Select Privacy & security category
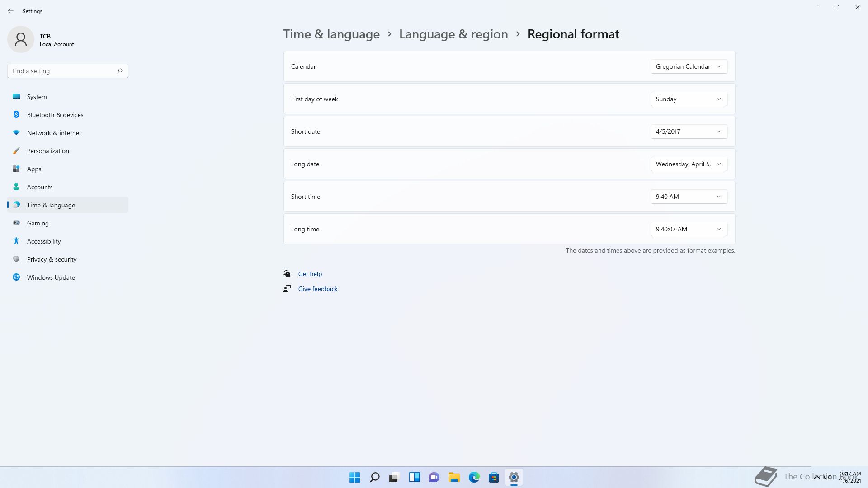 [x=68, y=259]
